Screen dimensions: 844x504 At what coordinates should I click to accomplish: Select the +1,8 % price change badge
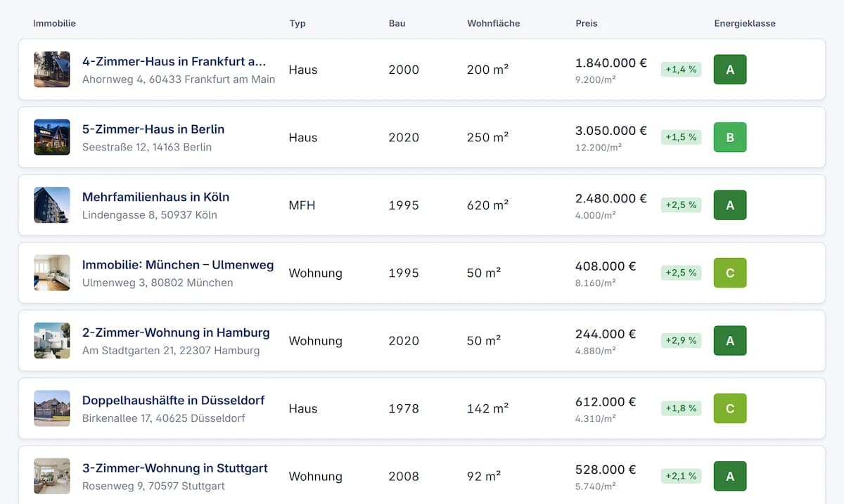coord(681,408)
